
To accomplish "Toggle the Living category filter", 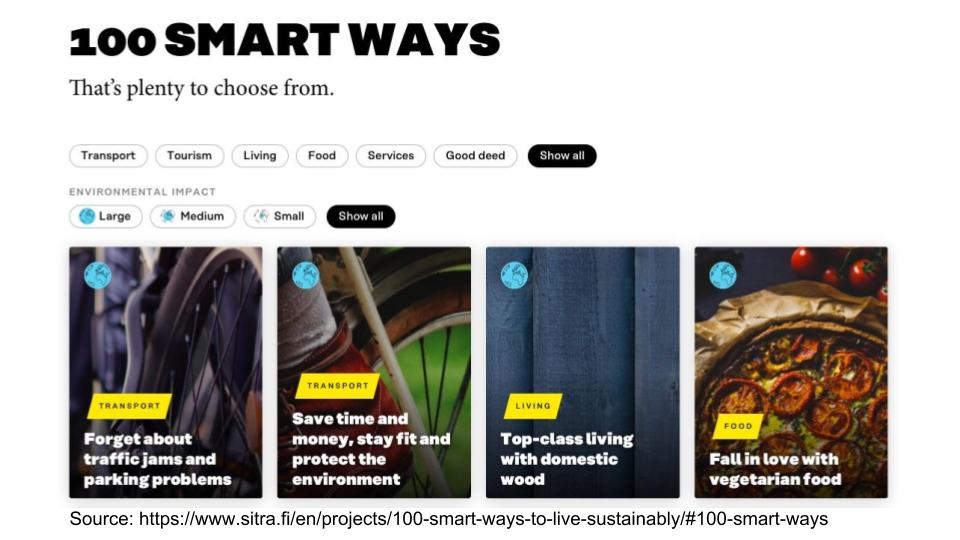I will (260, 156).
